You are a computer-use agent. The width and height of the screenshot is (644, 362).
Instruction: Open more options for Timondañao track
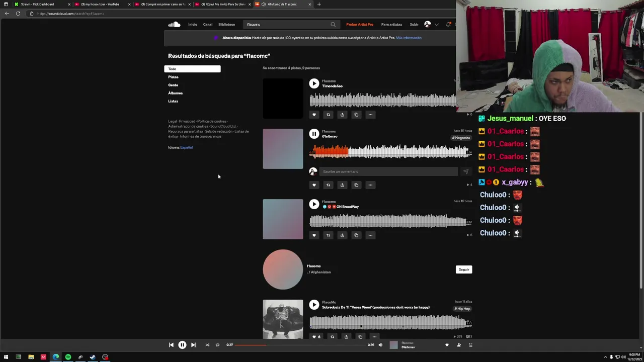pos(370,115)
